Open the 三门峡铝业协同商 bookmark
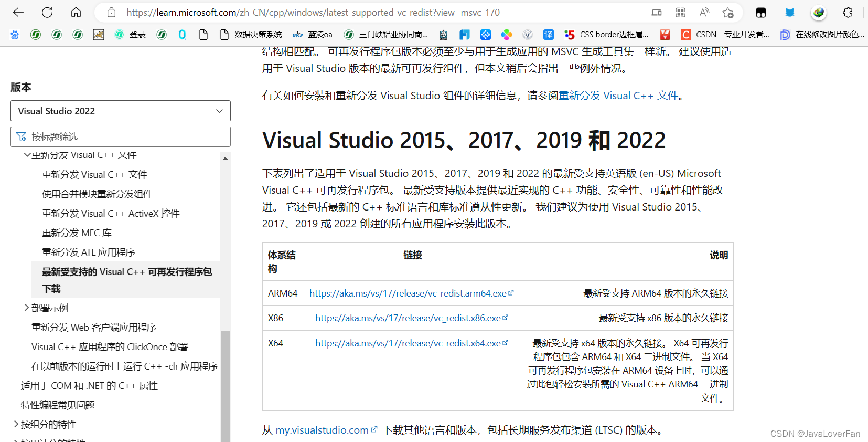The image size is (868, 442). (386, 35)
